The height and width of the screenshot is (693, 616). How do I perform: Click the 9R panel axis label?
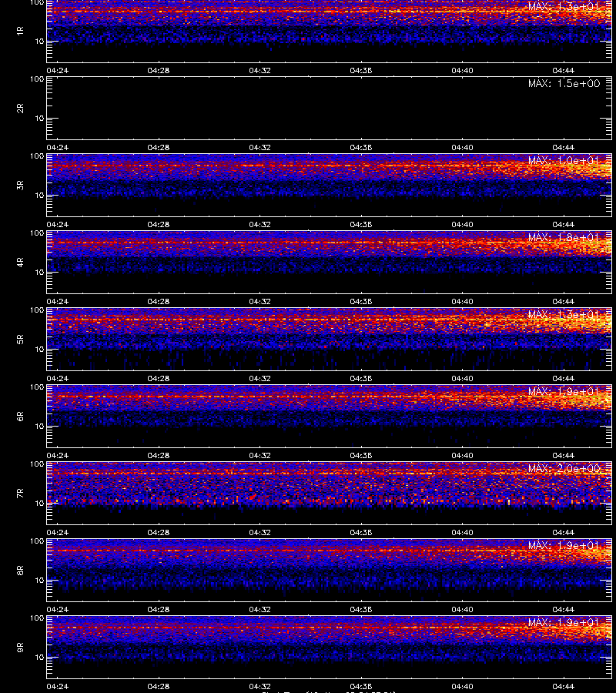tap(20, 648)
